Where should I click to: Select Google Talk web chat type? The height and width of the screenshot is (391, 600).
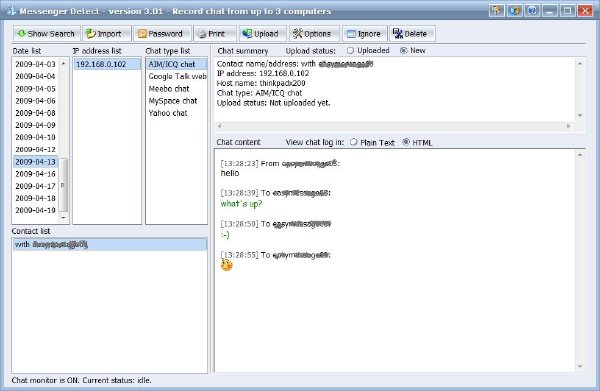click(x=177, y=77)
